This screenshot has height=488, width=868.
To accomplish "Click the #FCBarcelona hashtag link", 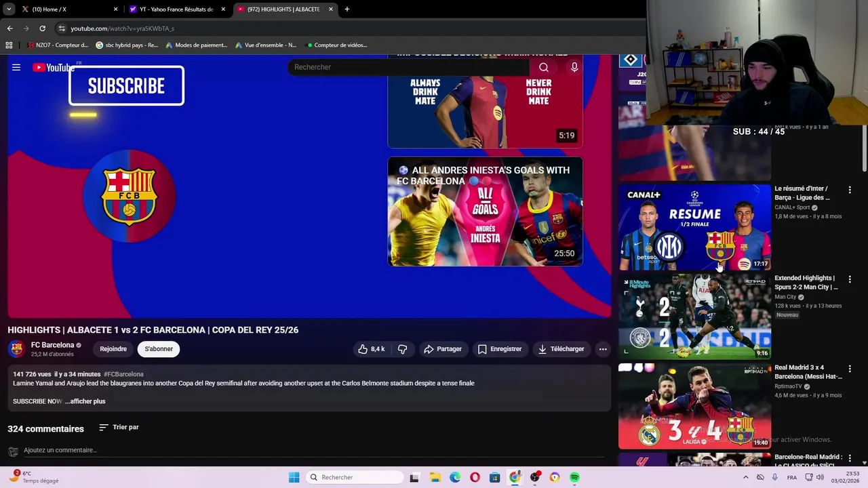I will (x=123, y=374).
